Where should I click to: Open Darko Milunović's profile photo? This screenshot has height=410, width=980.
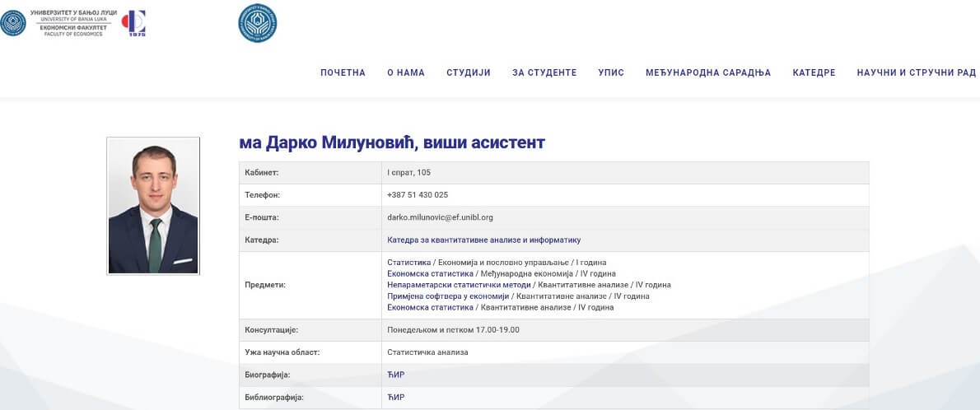153,206
